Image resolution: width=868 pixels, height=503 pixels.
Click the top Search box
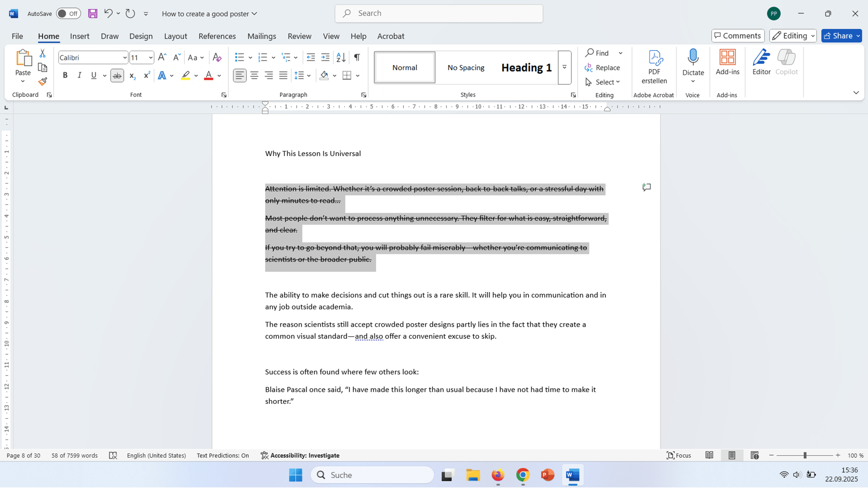tap(439, 13)
